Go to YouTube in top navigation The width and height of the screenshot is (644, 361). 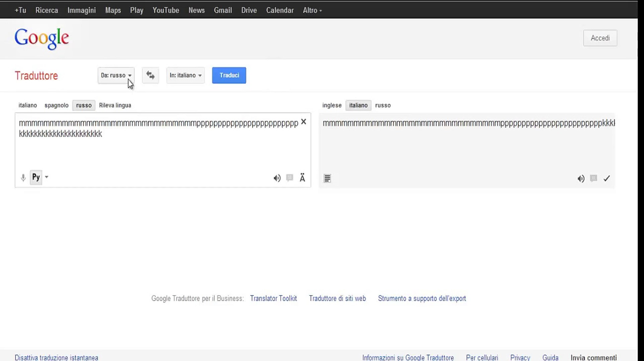click(166, 10)
